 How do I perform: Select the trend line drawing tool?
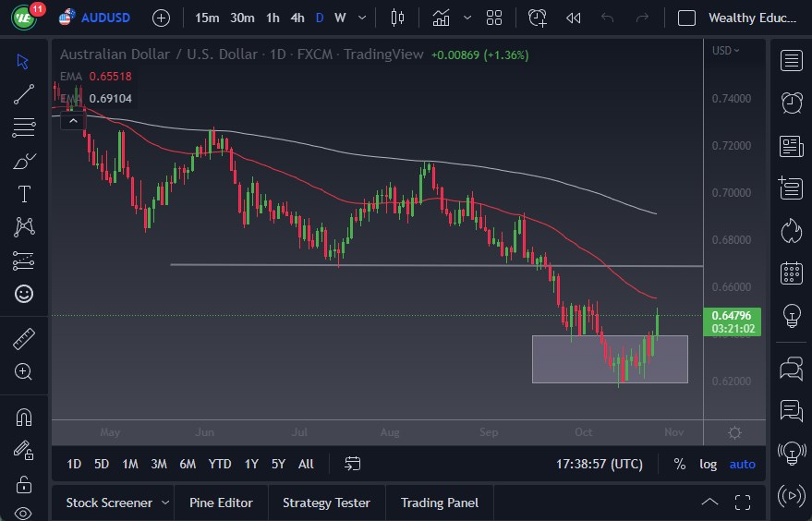tap(24, 93)
